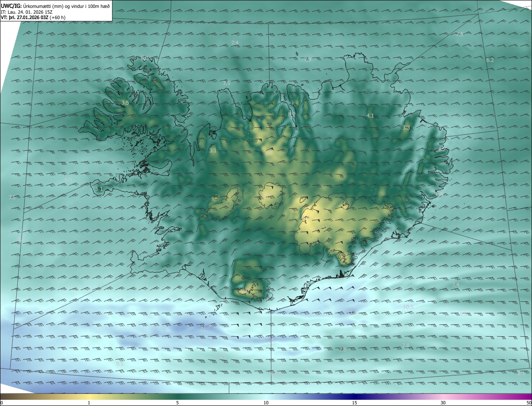Click the initial time line 'IT: Lau. 24. 01. 2026 15Z'

click(x=27, y=12)
